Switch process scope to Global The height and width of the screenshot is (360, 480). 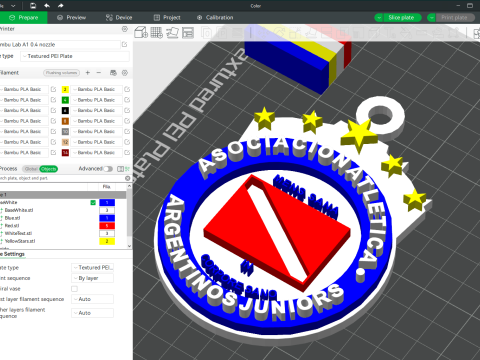pyautogui.click(x=31, y=169)
